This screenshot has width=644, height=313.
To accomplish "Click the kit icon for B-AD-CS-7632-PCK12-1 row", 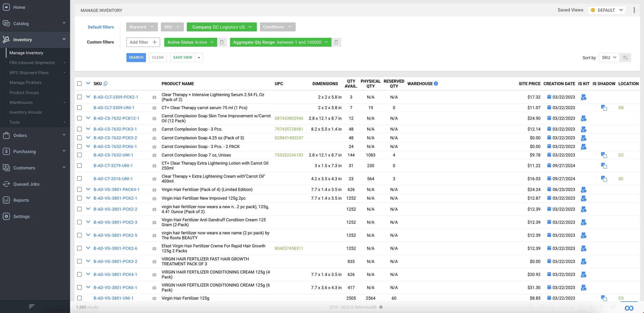I will coord(584,119).
